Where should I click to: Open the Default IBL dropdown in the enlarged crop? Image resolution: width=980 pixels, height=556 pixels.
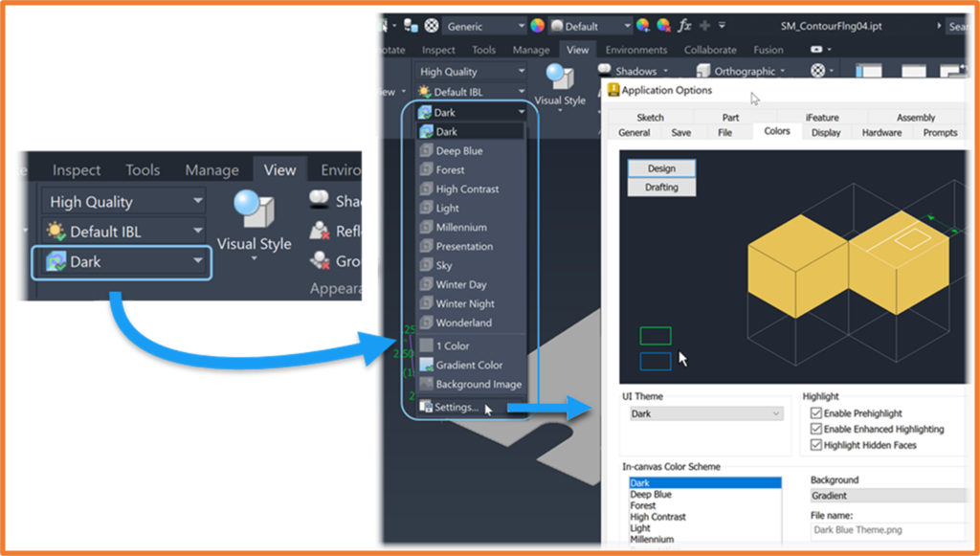click(123, 232)
